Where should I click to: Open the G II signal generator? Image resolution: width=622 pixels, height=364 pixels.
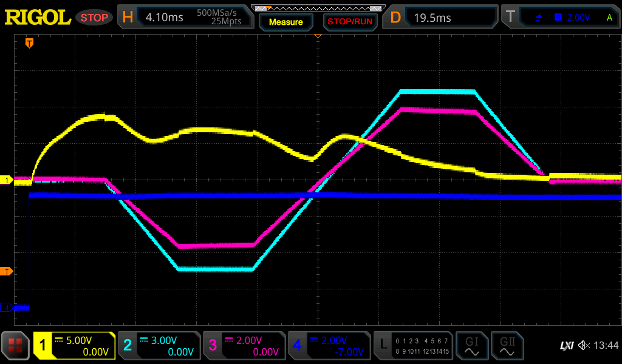pyautogui.click(x=507, y=346)
